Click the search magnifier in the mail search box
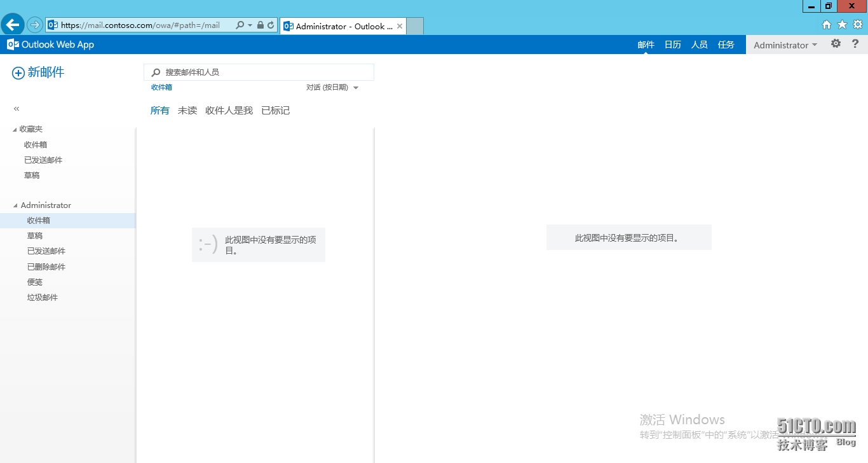Screen dimensions: 868x463 point(156,72)
